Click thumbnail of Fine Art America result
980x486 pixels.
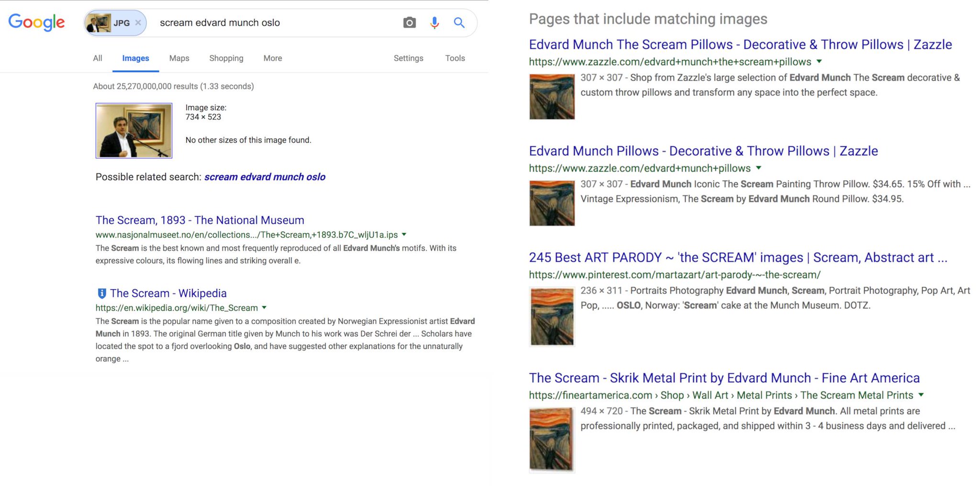coord(552,440)
